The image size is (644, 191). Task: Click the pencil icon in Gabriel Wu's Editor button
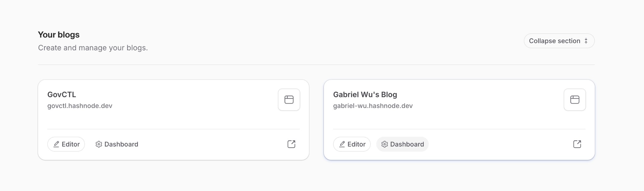[342, 144]
